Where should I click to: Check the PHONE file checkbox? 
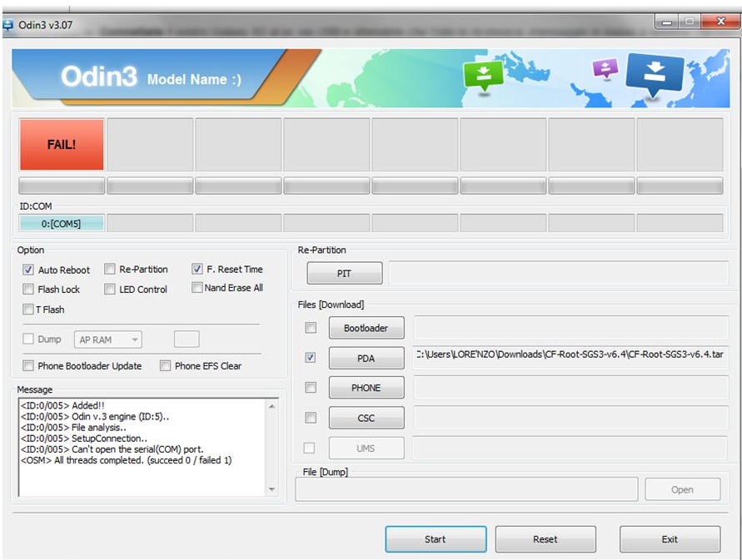point(311,388)
